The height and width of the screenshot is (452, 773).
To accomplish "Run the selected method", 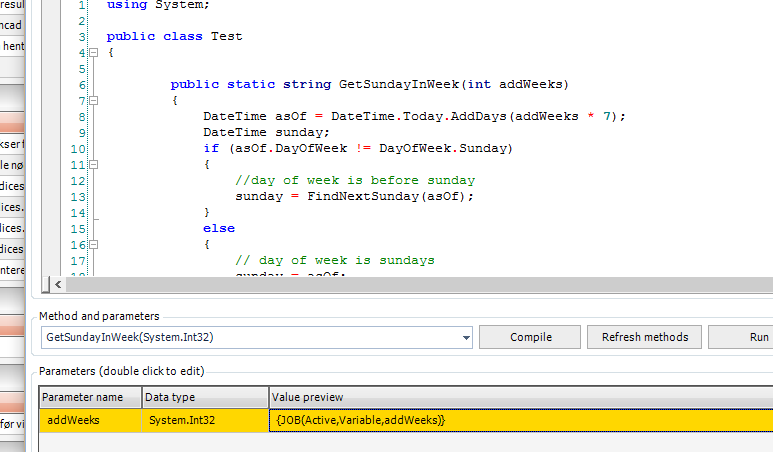I will tap(750, 337).
